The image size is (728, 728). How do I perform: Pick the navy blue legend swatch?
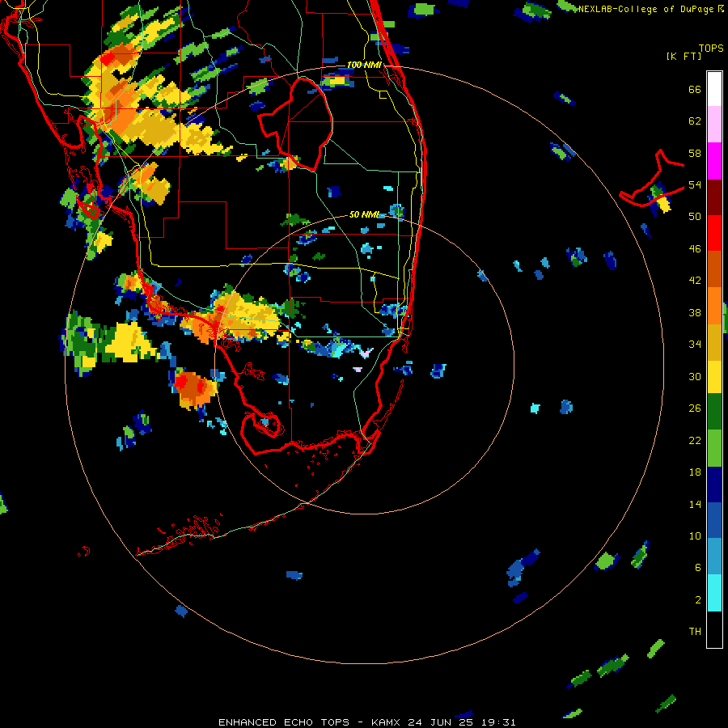click(714, 485)
